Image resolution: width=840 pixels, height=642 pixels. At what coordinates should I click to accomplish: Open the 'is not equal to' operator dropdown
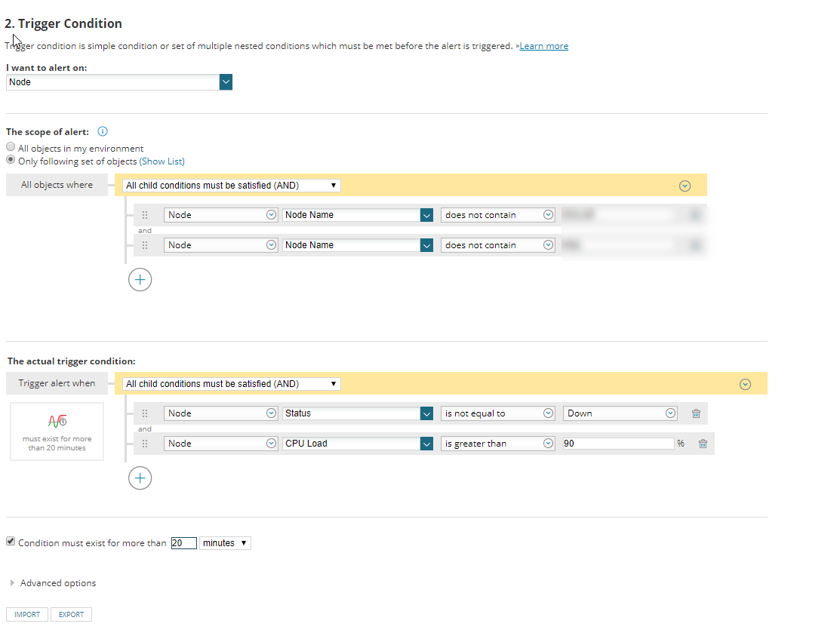pyautogui.click(x=497, y=413)
